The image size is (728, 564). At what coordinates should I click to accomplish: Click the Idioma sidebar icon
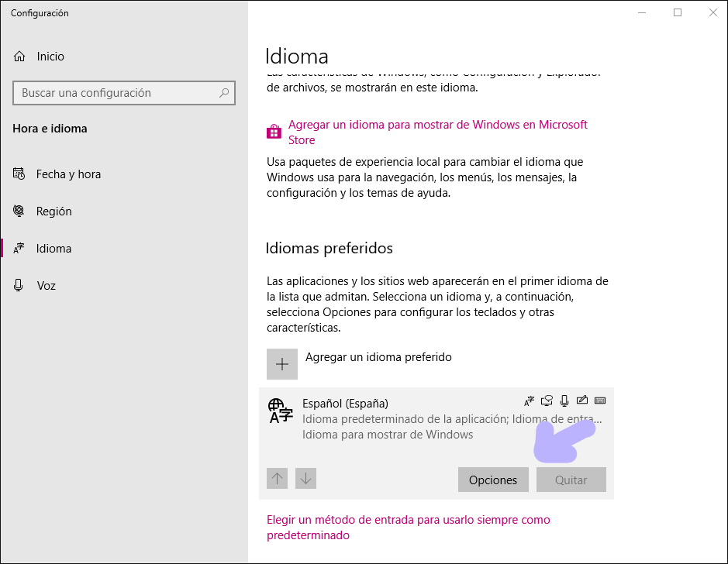pos(19,249)
